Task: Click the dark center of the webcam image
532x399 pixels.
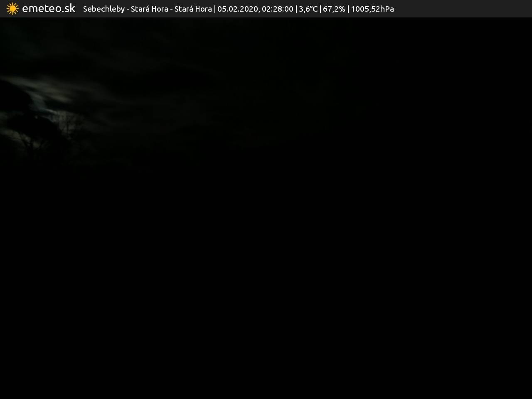Action: pyautogui.click(x=266, y=208)
